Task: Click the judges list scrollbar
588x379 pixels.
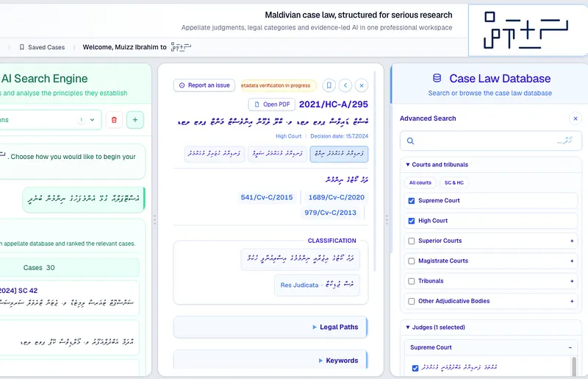Action: coord(573,366)
